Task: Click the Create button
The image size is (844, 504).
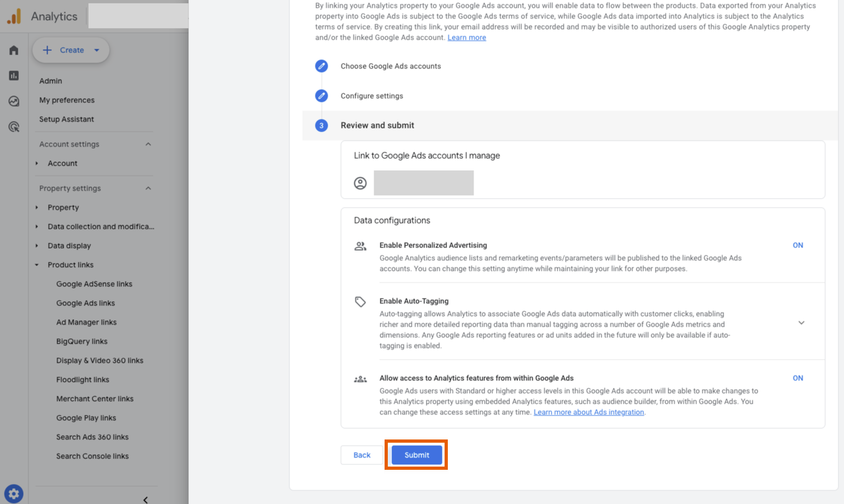Action: pos(71,50)
